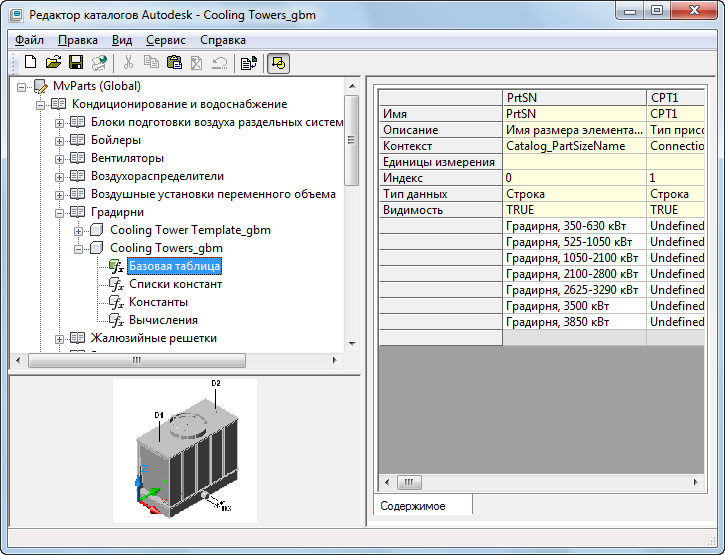Click the Видимость row header
Image resolution: width=725 pixels, height=555 pixels.
point(441,210)
